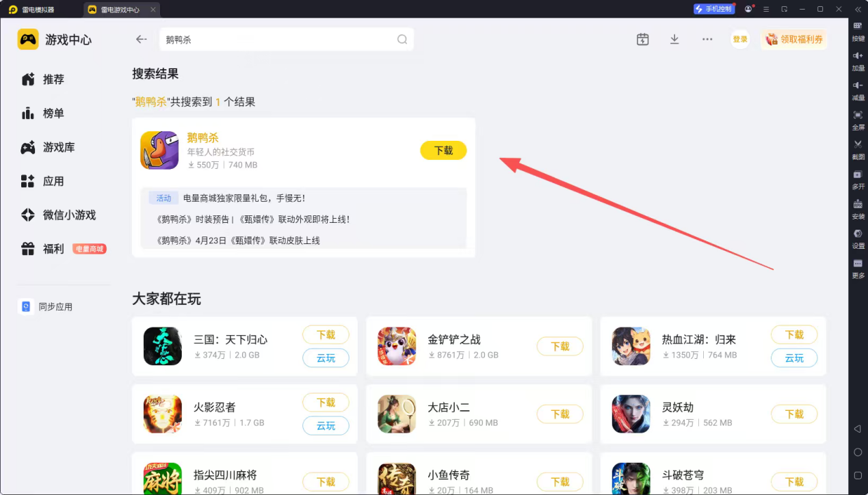Open 三国：天下归心 game icon
Image resolution: width=868 pixels, height=495 pixels.
[163, 346]
